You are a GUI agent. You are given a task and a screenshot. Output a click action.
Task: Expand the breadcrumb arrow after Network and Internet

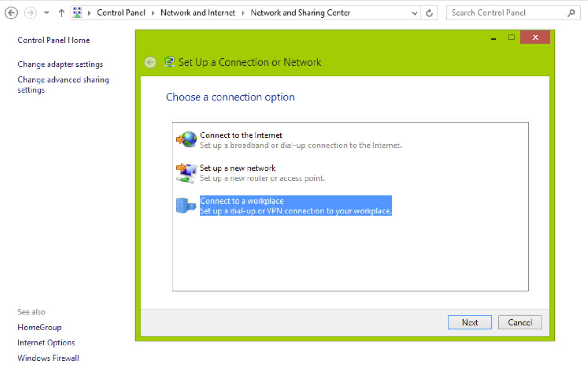point(243,13)
